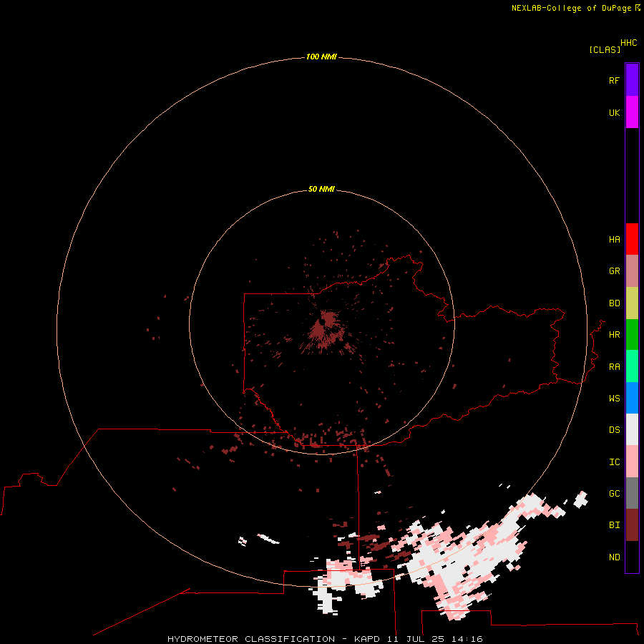Click the HA legend label
Image resolution: width=644 pixels, height=644 pixels.
coord(614,239)
